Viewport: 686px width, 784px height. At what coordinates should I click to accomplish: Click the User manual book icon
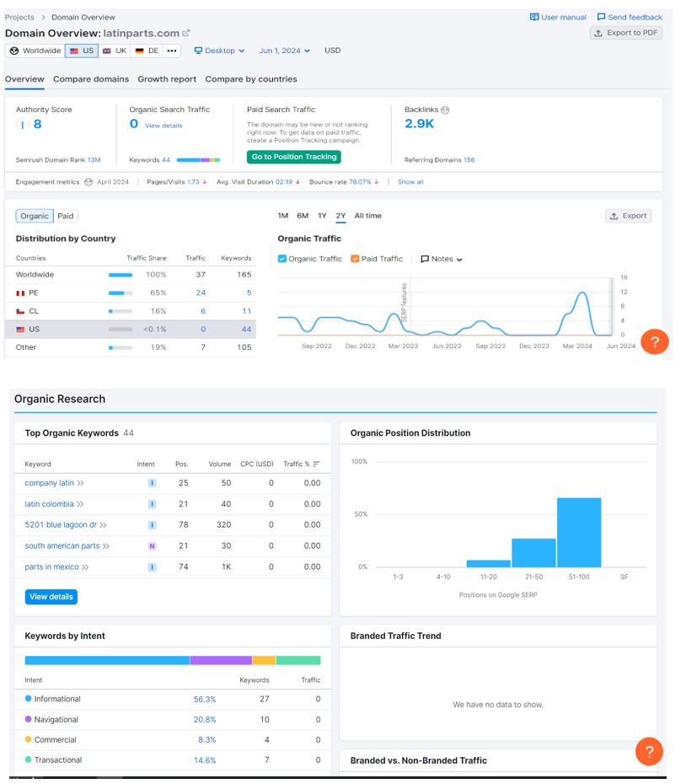pyautogui.click(x=534, y=17)
